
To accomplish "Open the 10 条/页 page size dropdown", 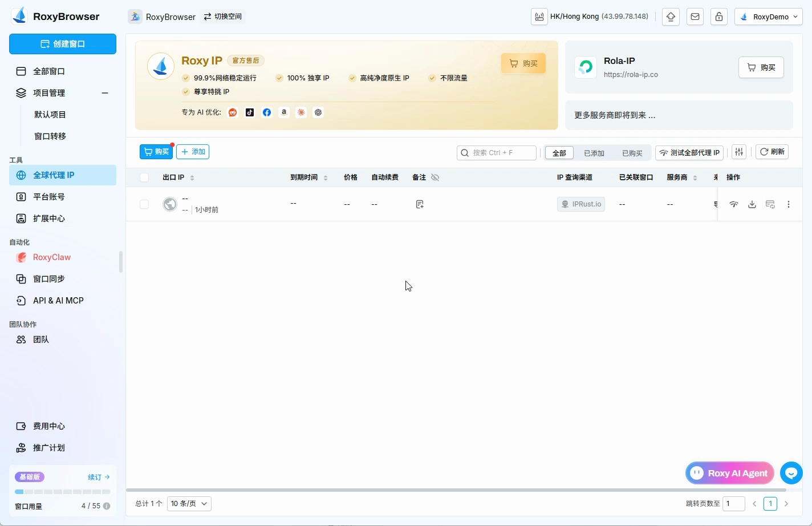I will [x=189, y=504].
